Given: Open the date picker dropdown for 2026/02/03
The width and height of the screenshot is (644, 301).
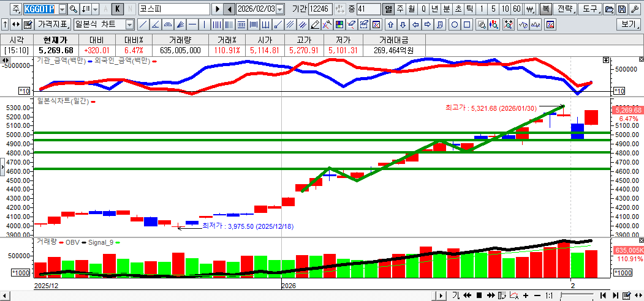Looking at the screenshot, I should click(x=280, y=9).
